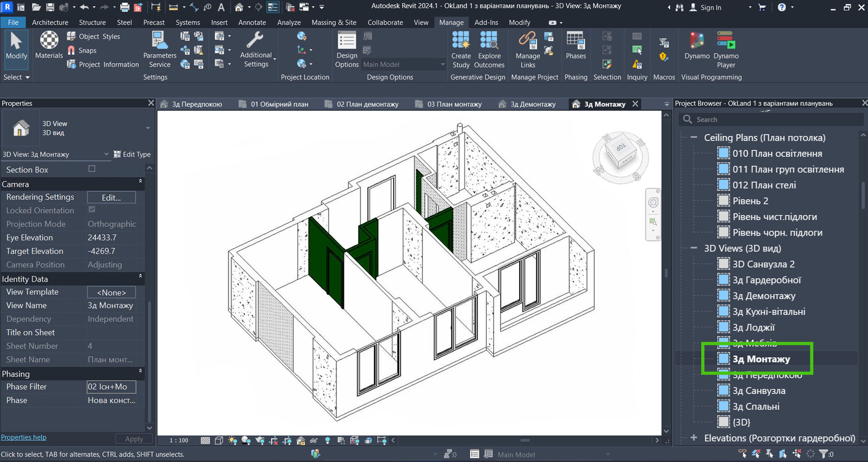
Task: Open the 3D View type selector dropdown
Action: click(x=148, y=128)
